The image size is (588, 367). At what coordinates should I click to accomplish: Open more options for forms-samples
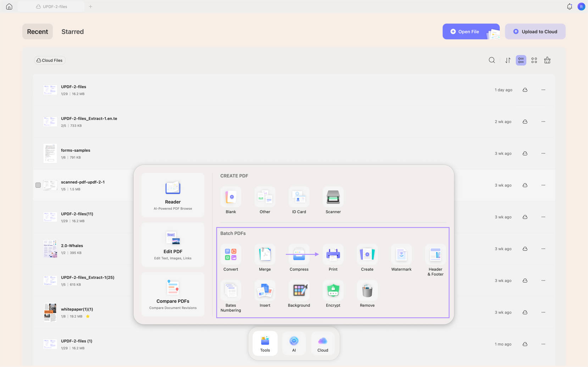click(543, 153)
